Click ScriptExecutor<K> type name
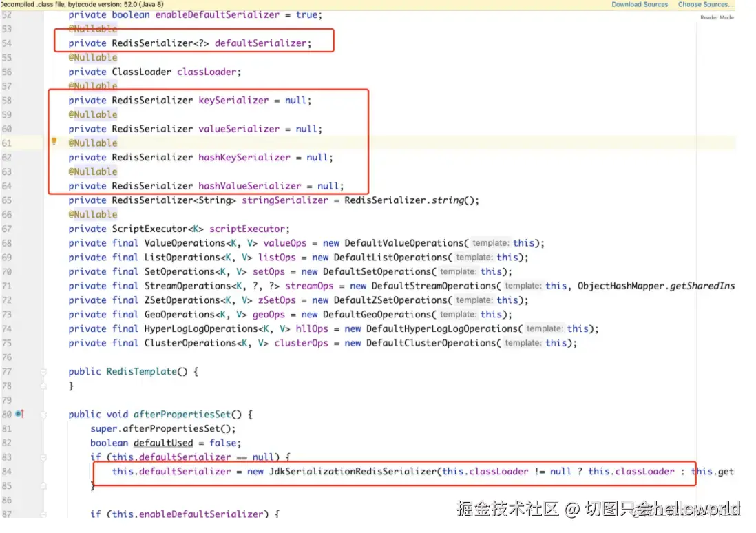This screenshot has height=533, width=756. click(x=158, y=229)
